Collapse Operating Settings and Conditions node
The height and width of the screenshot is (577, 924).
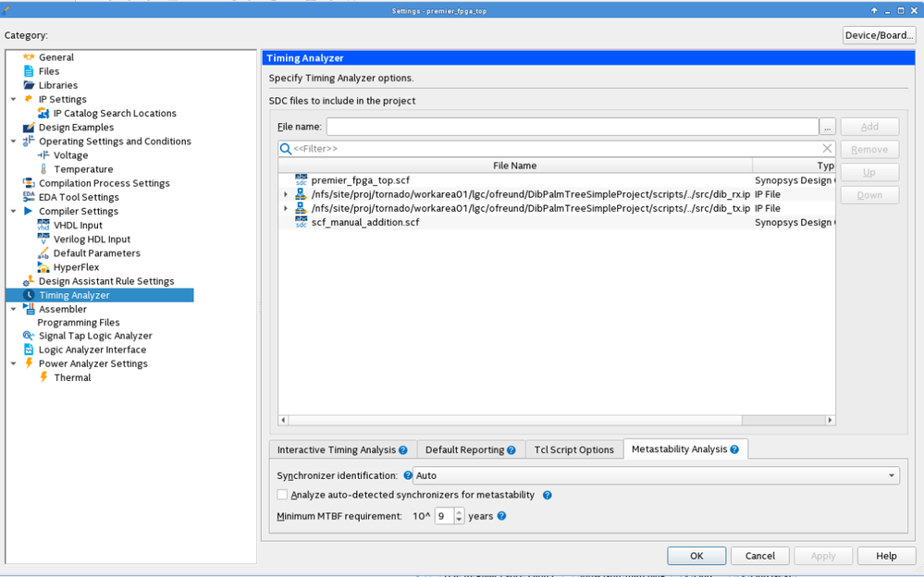pyautogui.click(x=14, y=141)
